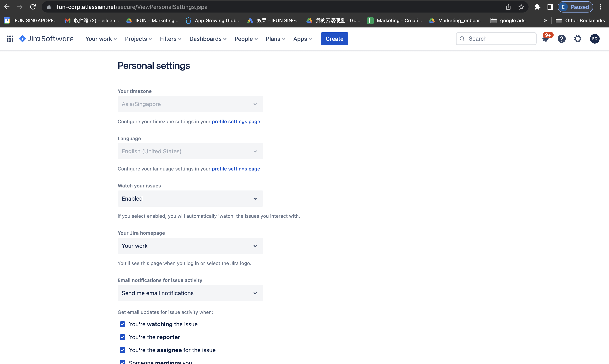
Task: Expand the Your Jira homepage dropdown
Action: point(190,246)
